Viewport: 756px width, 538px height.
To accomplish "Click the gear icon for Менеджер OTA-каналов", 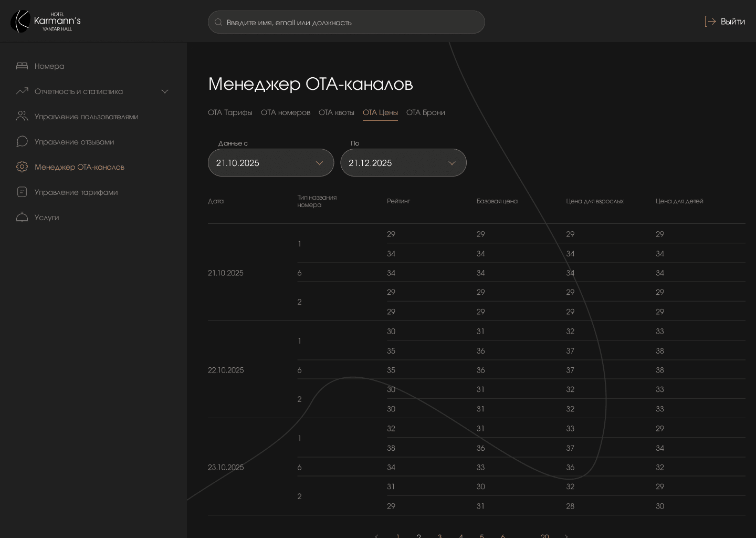I will (22, 167).
